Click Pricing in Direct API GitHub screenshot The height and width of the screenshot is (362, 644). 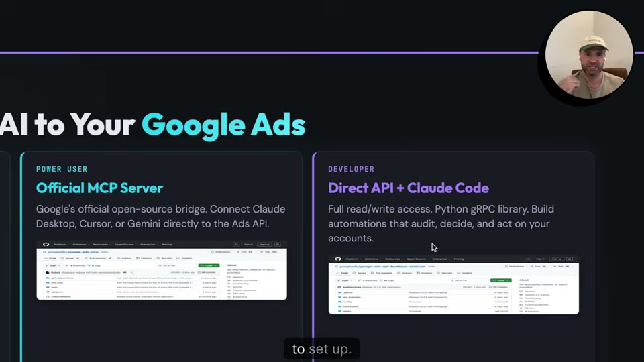pos(459,259)
